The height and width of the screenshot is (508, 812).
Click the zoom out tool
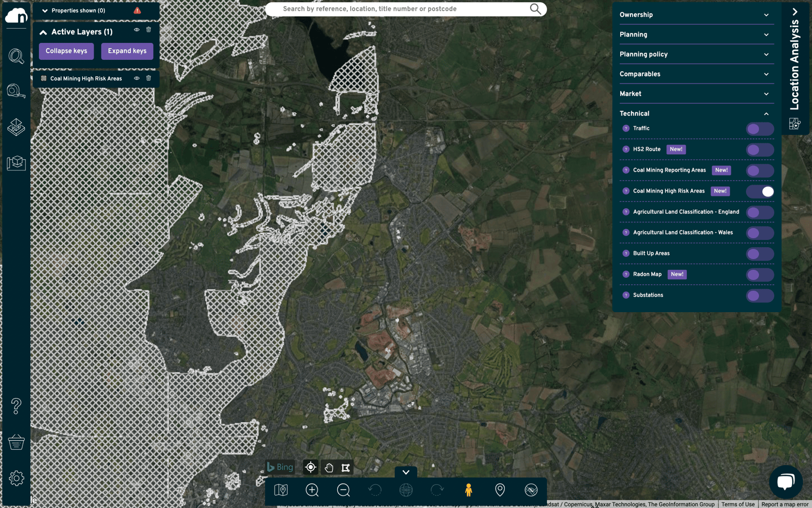tap(343, 491)
